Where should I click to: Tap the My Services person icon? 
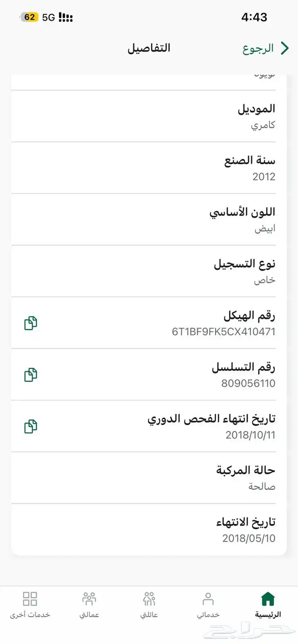click(208, 599)
